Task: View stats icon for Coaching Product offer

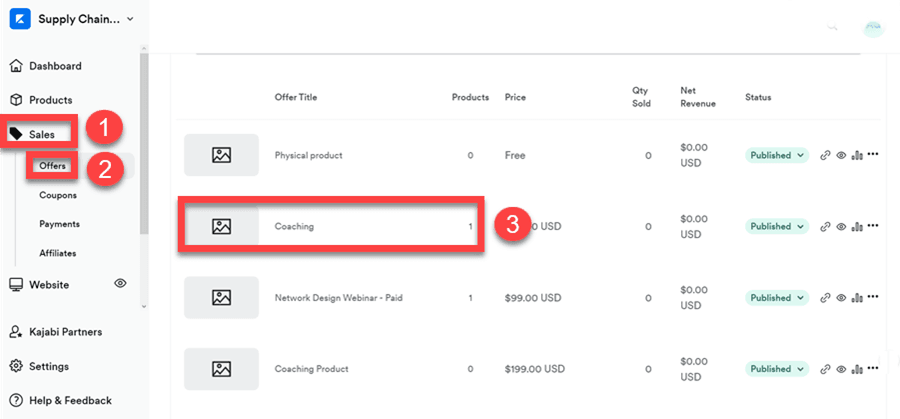Action: pyautogui.click(x=856, y=369)
